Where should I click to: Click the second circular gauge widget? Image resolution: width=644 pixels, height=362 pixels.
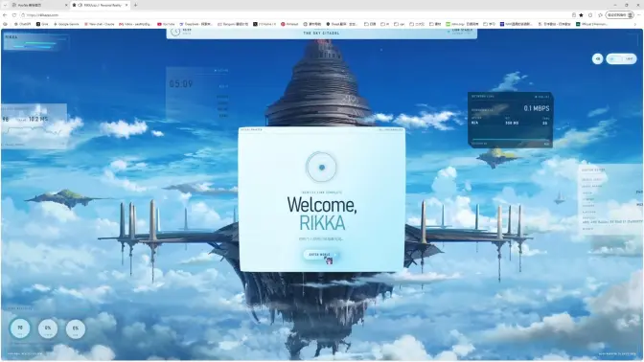(x=48, y=328)
